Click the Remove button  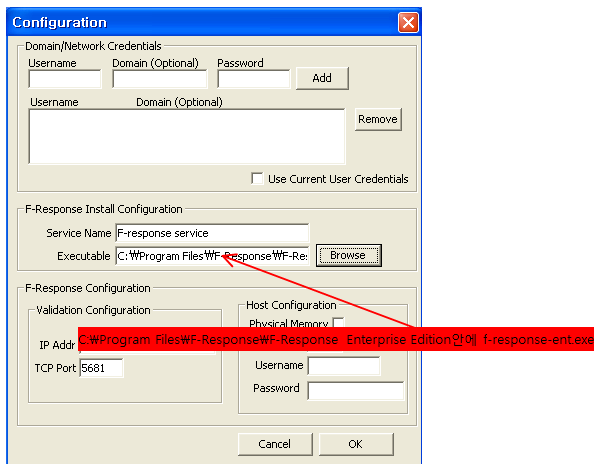coord(378,119)
